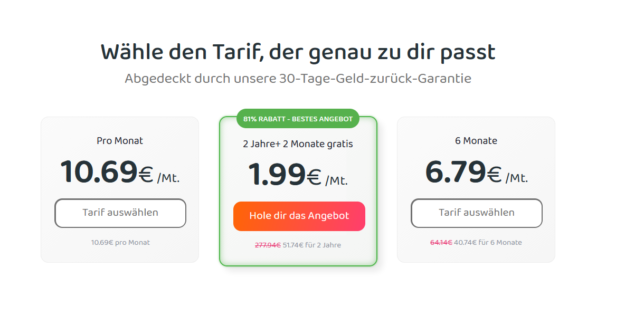
Task: Click the 10.69€ pro Monat fine print
Action: 120,243
